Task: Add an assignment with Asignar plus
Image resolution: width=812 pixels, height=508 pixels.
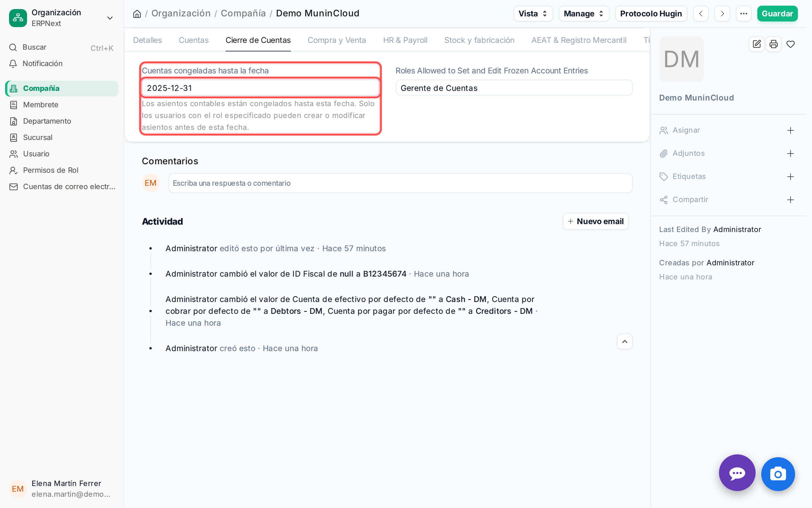Action: pyautogui.click(x=790, y=130)
